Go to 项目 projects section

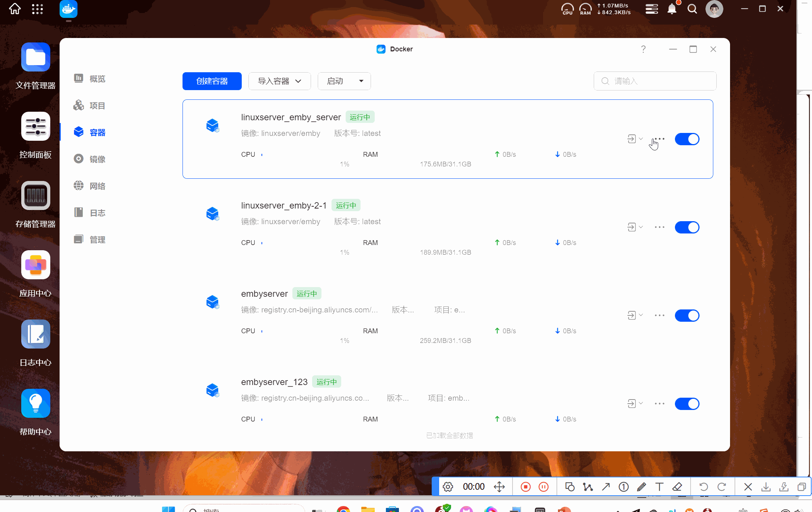tap(90, 105)
